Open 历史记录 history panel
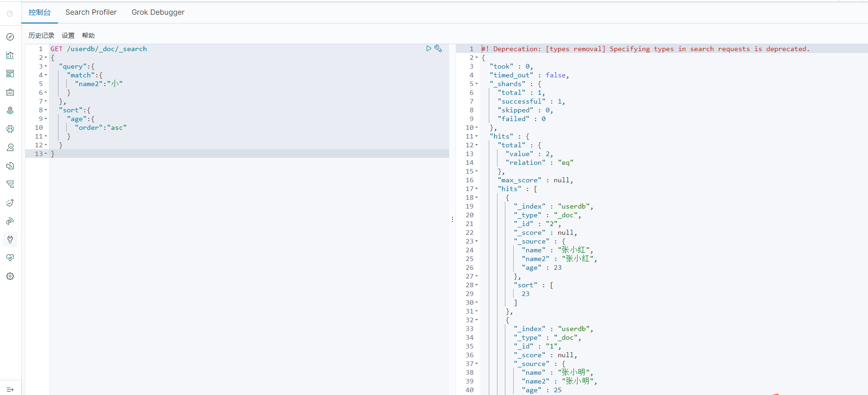The height and width of the screenshot is (395, 868). click(41, 35)
